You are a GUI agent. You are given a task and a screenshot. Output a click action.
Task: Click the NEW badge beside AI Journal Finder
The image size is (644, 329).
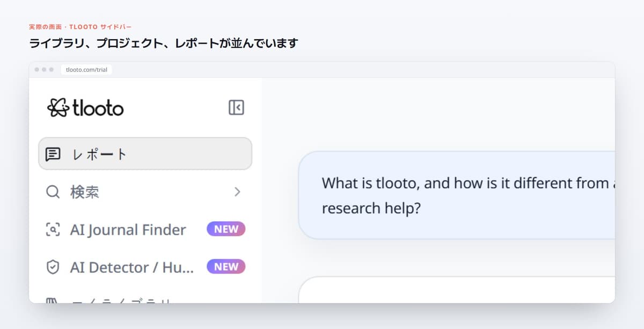click(226, 229)
